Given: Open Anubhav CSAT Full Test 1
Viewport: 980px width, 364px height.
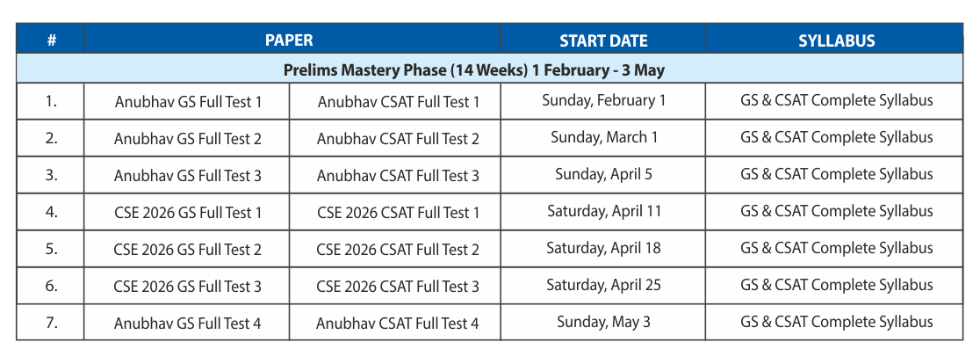Looking at the screenshot, I should pos(398,102).
